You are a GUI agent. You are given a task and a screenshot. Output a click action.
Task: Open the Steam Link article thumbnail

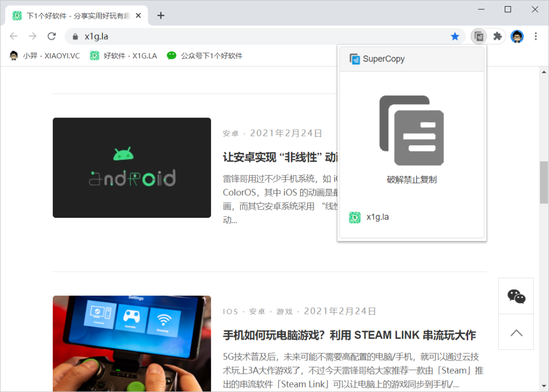point(132,343)
